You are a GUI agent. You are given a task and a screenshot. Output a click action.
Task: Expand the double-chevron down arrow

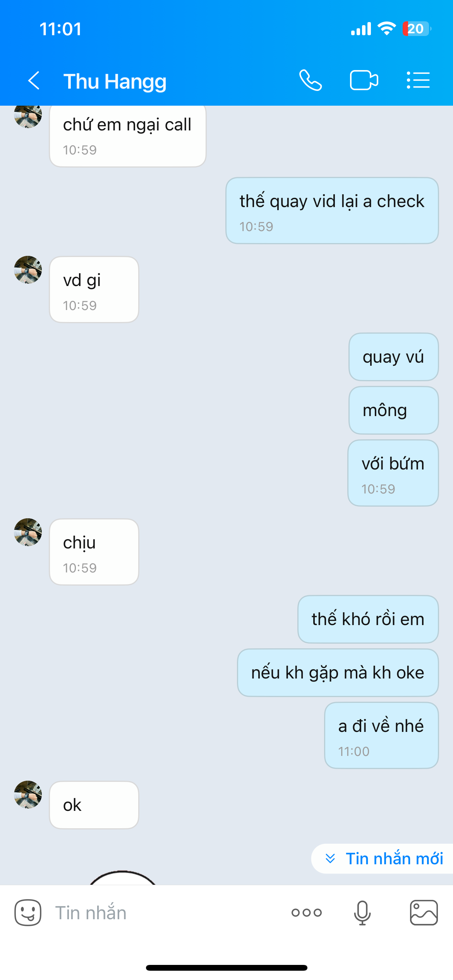tap(330, 858)
